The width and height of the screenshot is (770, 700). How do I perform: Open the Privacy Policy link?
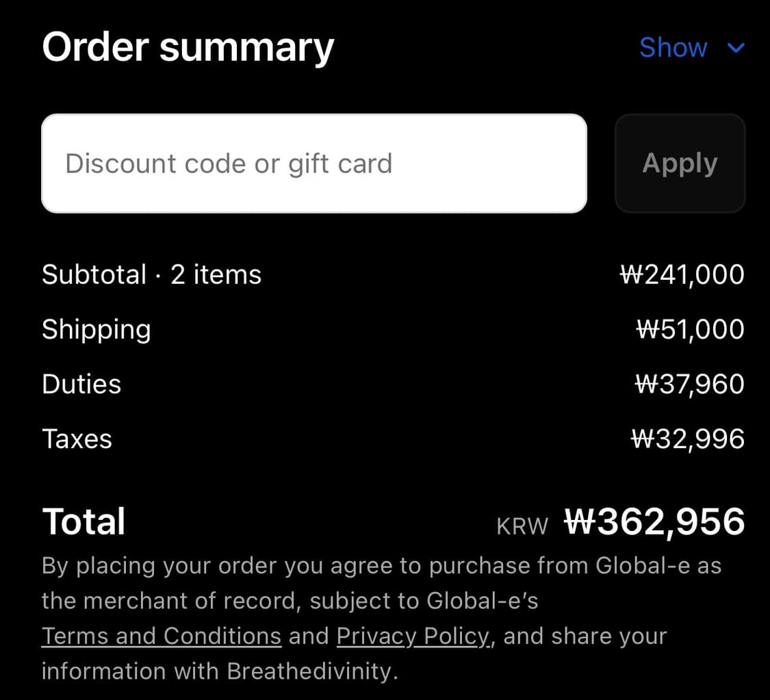(413, 636)
